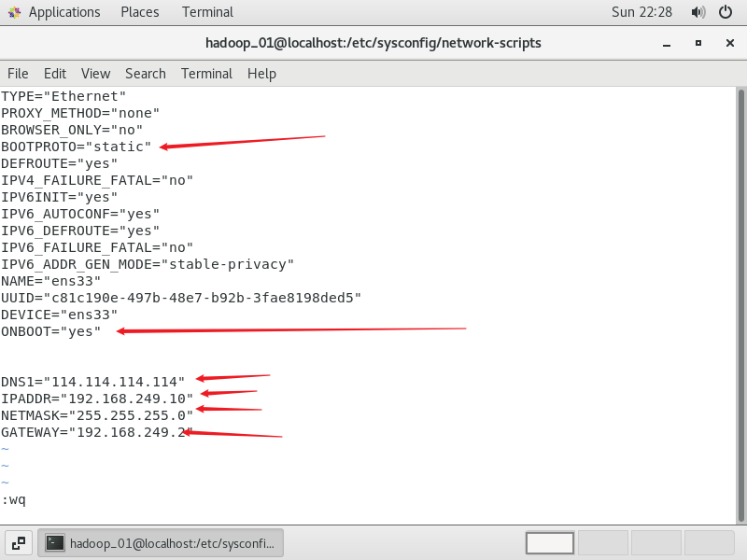Click the IPV6_ADDR_GEN_MODE line
This screenshot has width=747, height=560.
(x=148, y=264)
